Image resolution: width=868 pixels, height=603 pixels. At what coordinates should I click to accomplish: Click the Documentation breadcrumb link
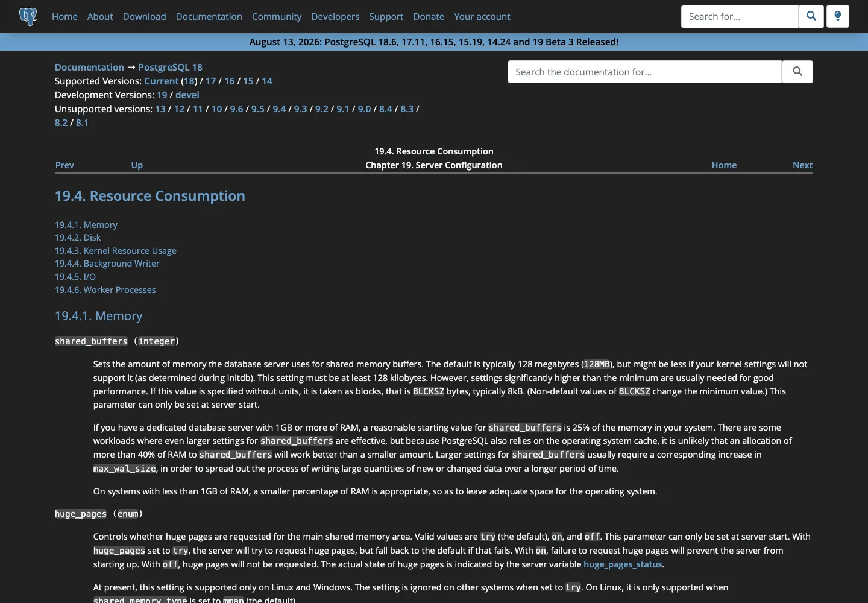89,67
